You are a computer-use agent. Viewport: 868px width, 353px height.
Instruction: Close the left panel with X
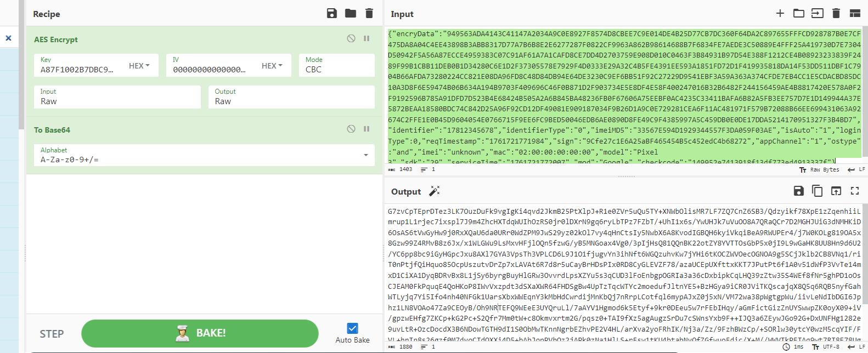pyautogui.click(x=8, y=38)
